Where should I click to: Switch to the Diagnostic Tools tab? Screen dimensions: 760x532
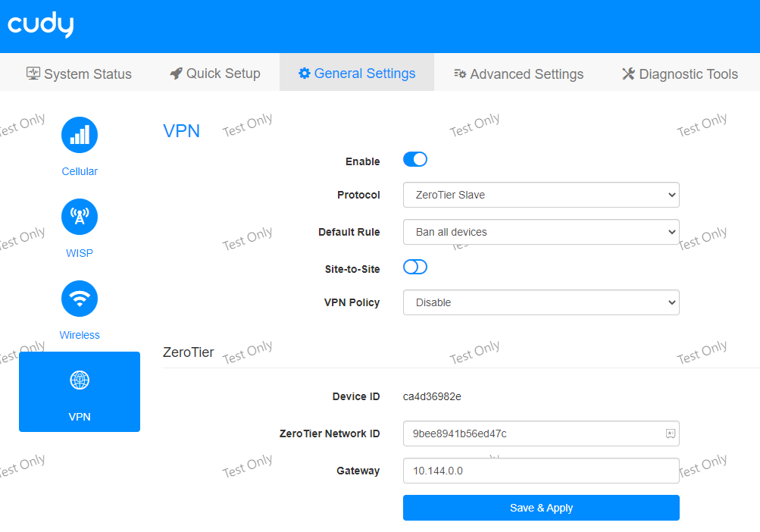pyautogui.click(x=680, y=74)
